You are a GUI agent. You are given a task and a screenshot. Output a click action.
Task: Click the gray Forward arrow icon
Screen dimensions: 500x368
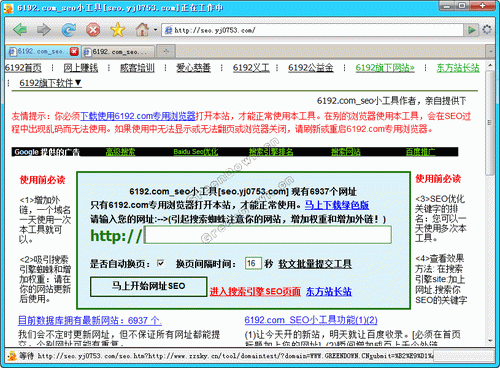(44, 30)
